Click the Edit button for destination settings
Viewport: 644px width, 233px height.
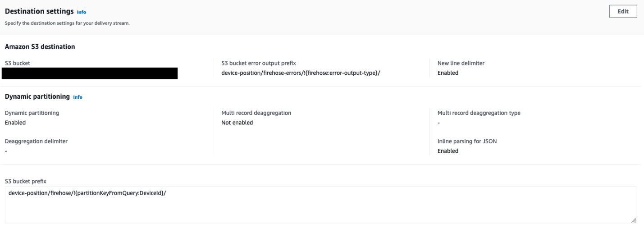pos(623,12)
